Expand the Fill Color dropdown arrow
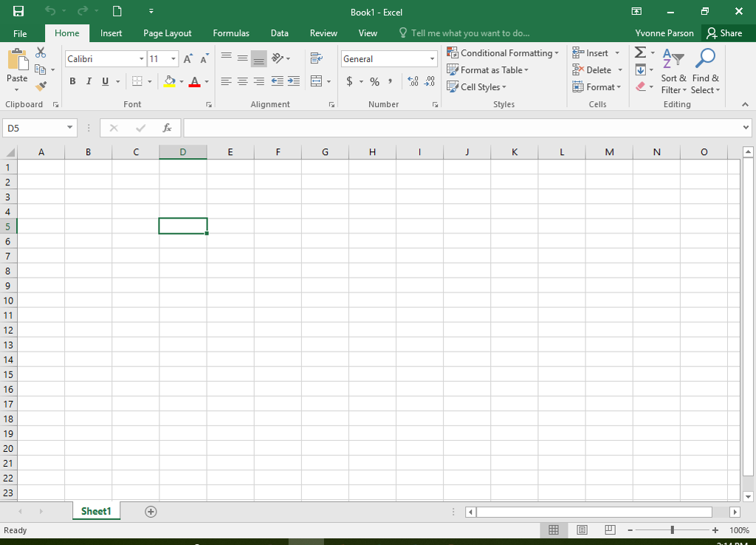The height and width of the screenshot is (545, 756). (182, 81)
